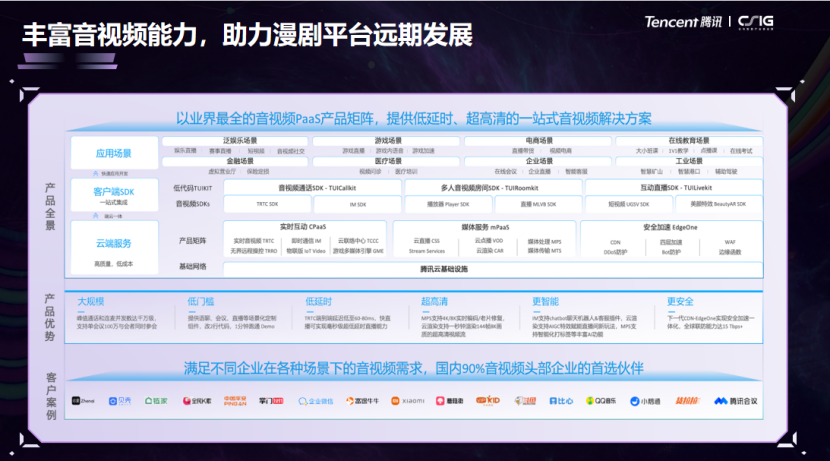Viewport: 830px width, 461px height.
Task: Click the 媒体处理 MPS product
Action: pos(544,241)
